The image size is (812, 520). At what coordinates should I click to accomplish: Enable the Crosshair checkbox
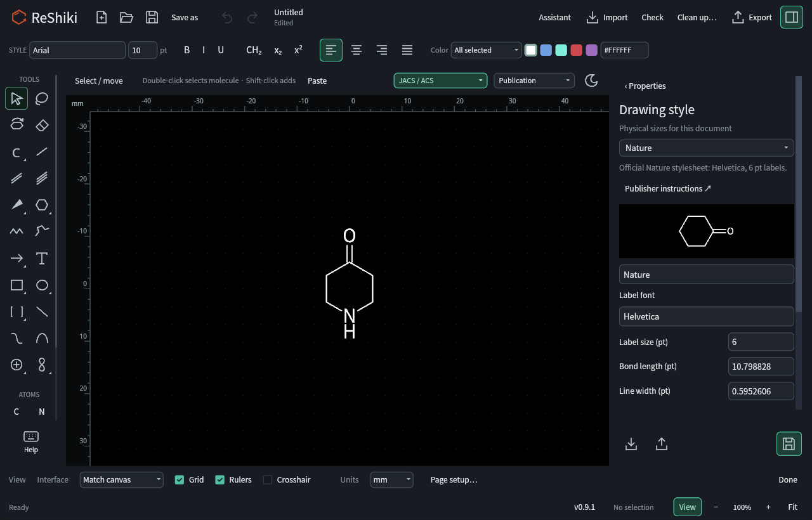(x=268, y=480)
